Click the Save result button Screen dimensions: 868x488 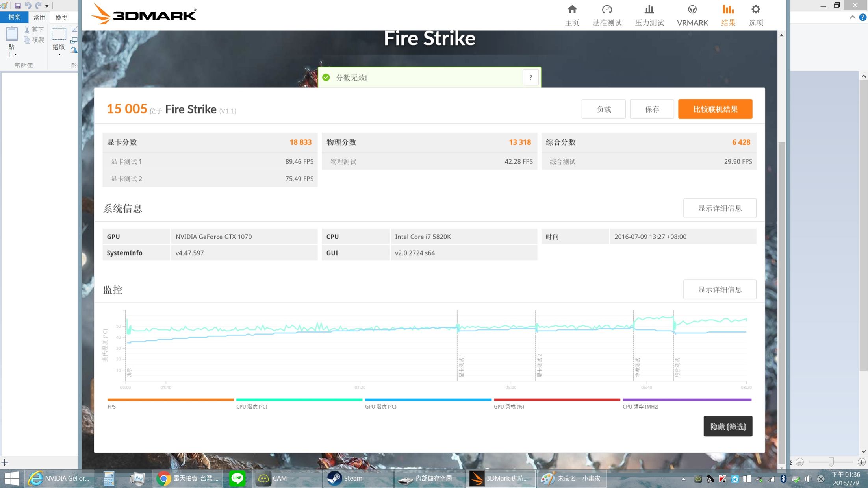[651, 109]
